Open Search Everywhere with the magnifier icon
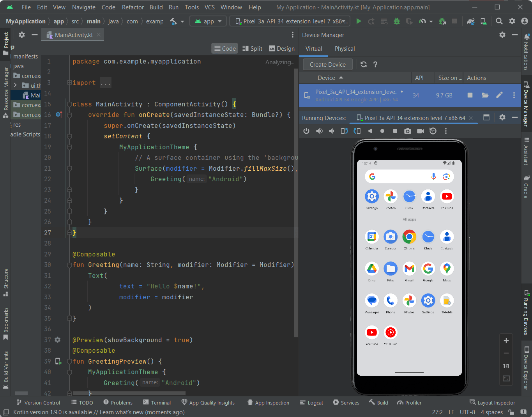This screenshot has width=532, height=417. coord(499,21)
